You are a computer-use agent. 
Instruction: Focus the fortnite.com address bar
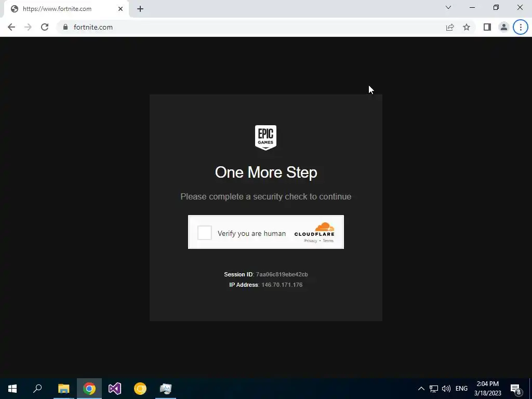pyautogui.click(x=251, y=27)
